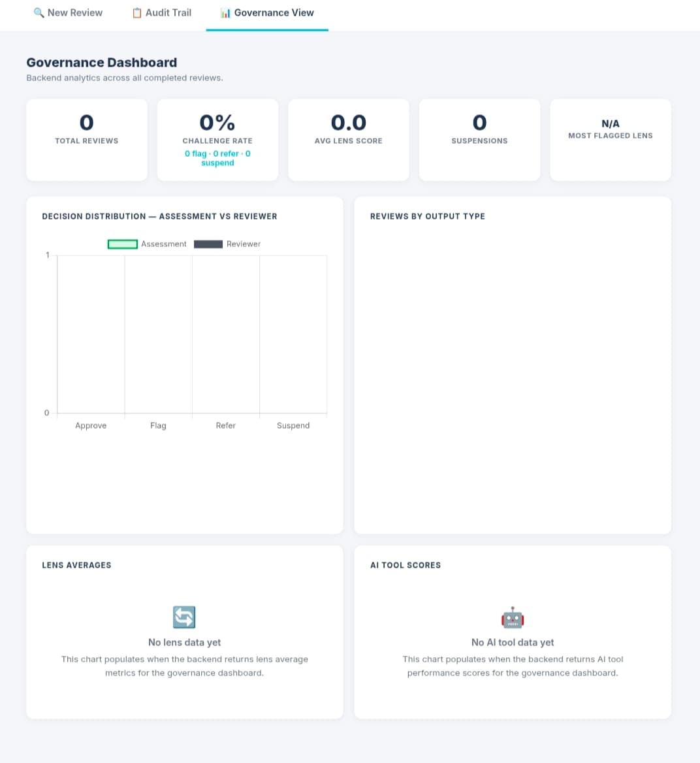Toggle the Assessment legend swatch
This screenshot has height=763, width=700.
click(x=123, y=244)
